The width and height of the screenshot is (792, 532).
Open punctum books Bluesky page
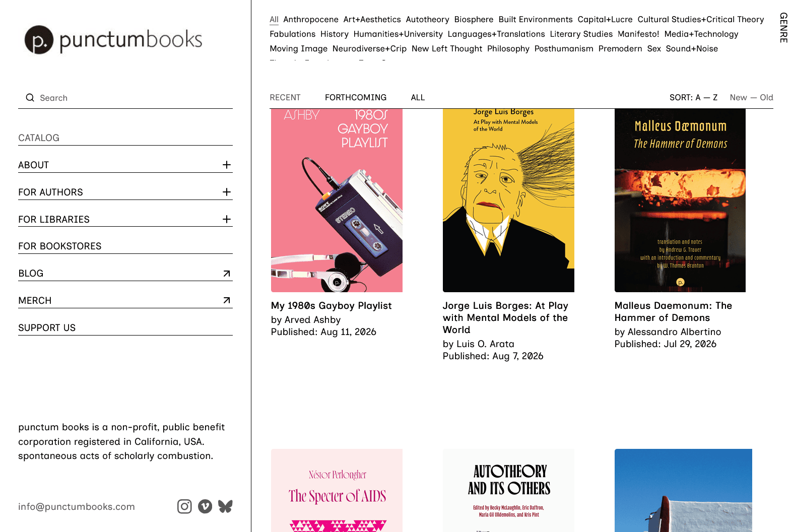[x=225, y=506]
